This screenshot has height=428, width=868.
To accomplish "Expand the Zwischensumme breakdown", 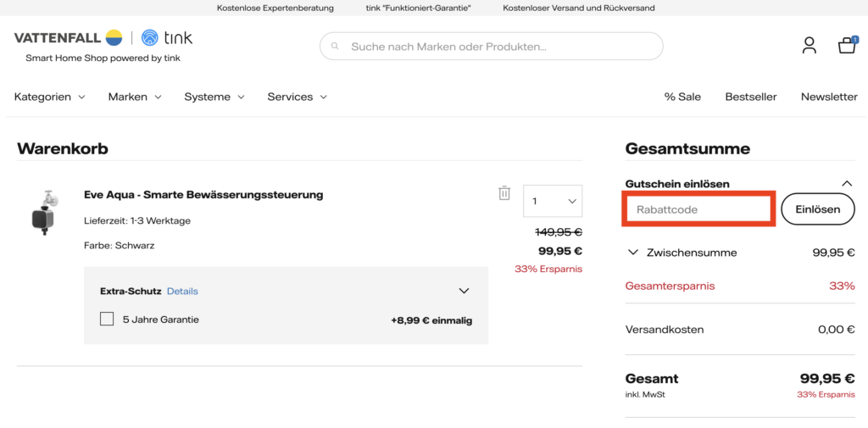I will coord(634,253).
